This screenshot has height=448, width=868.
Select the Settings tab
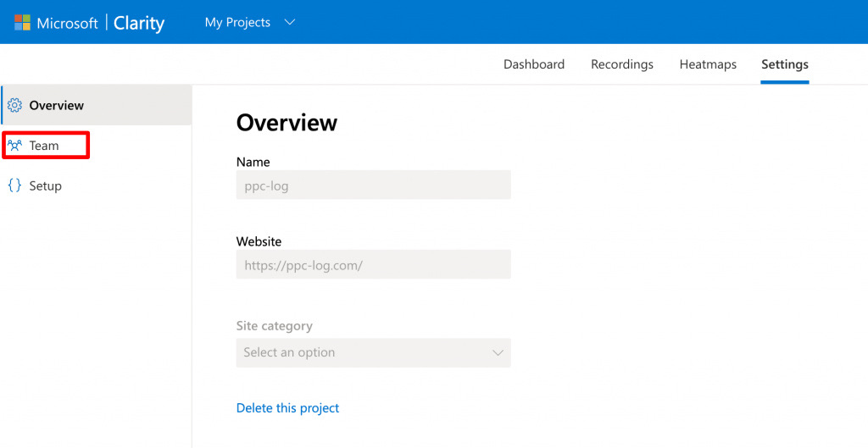(784, 64)
